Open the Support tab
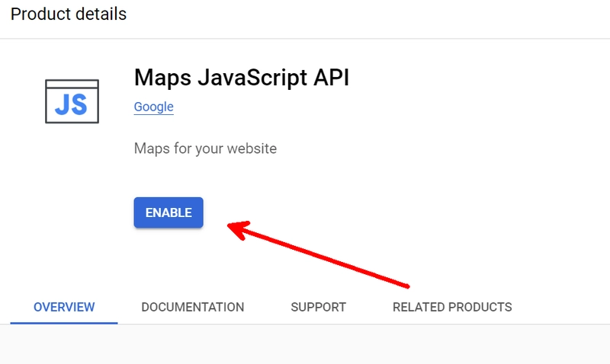Screen dimensions: 610x364 [318, 308]
